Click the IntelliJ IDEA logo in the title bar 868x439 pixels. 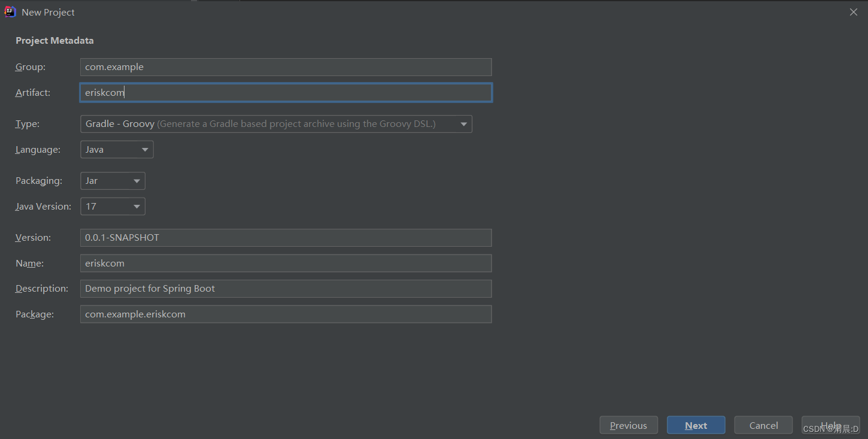coord(10,11)
